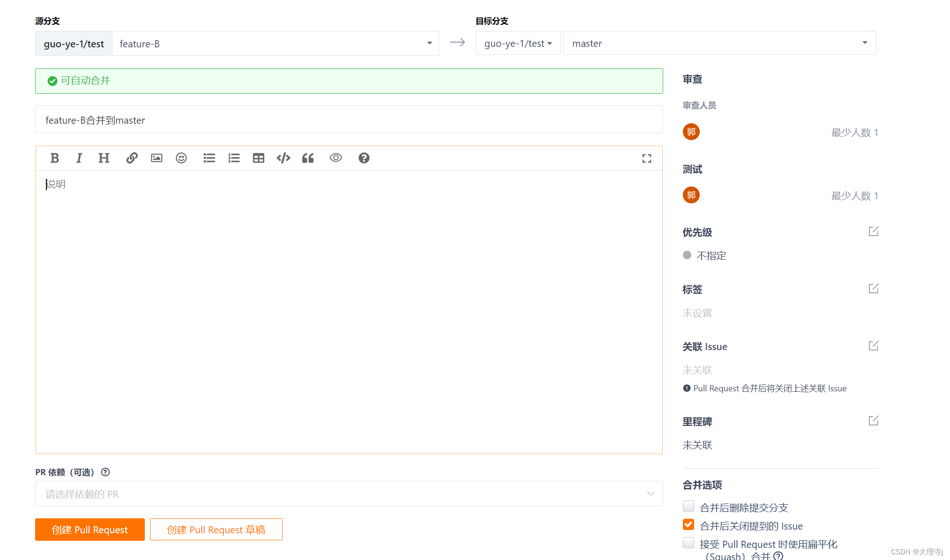Edit the labels (标签) setting
This screenshot has width=950, height=560.
pyautogui.click(x=874, y=289)
